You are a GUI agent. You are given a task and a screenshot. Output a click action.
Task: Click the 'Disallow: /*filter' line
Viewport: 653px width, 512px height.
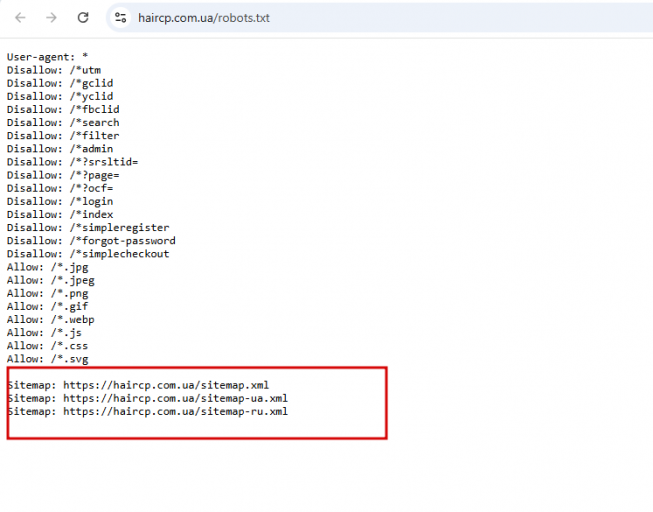tap(63, 136)
